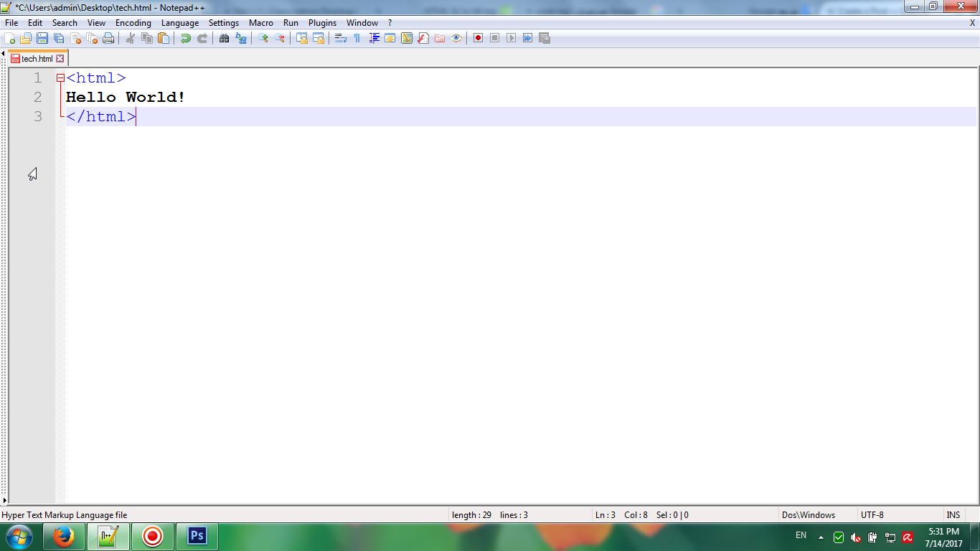Open the Search menu

(65, 23)
